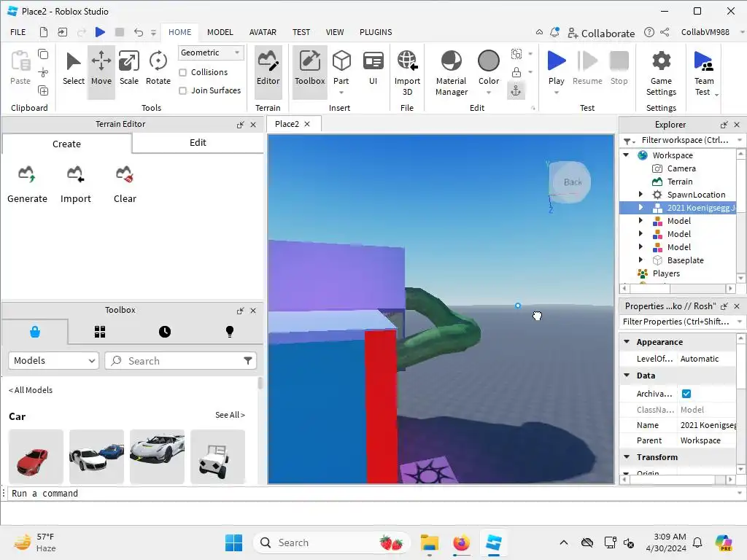
Task: Open the Inventory grid tab in Toolbox
Action: click(x=99, y=332)
